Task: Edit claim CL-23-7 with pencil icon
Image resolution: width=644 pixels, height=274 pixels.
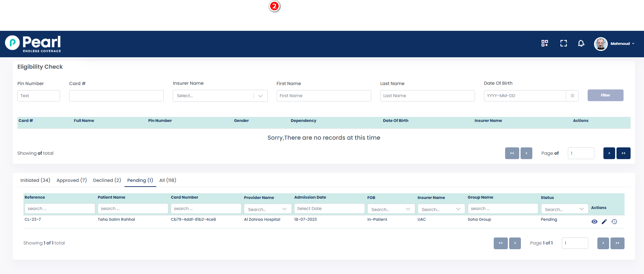Action: (604, 221)
